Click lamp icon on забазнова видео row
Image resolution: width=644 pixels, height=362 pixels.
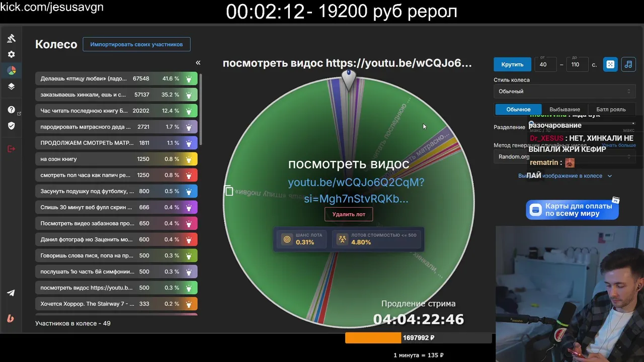tap(189, 223)
